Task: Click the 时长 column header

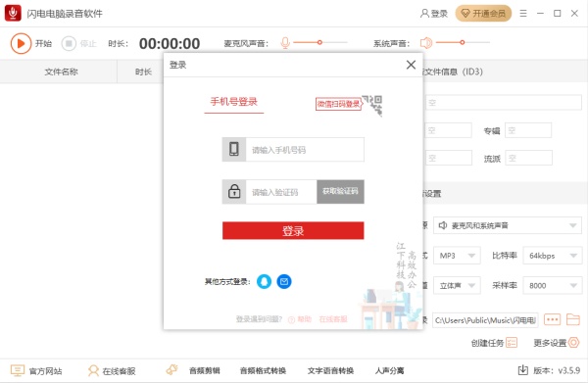Action: coord(143,72)
